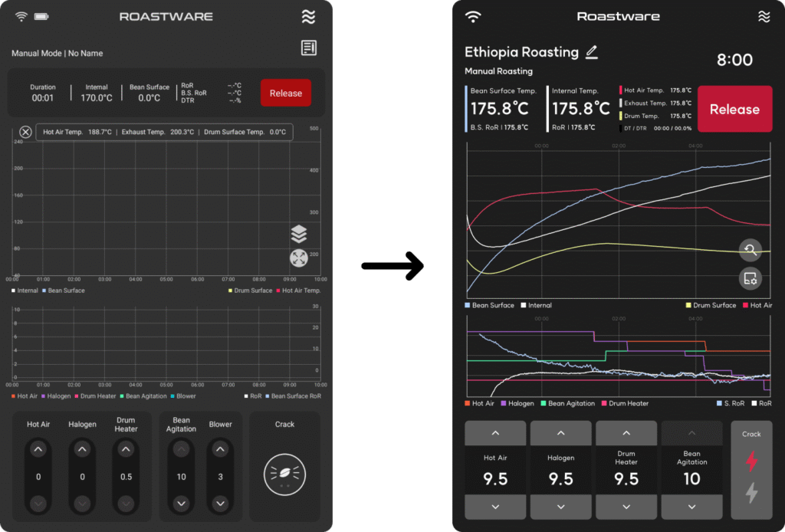Toggle the Bean Surface legend, left temperature chart
This screenshot has width=785, height=532.
64,291
